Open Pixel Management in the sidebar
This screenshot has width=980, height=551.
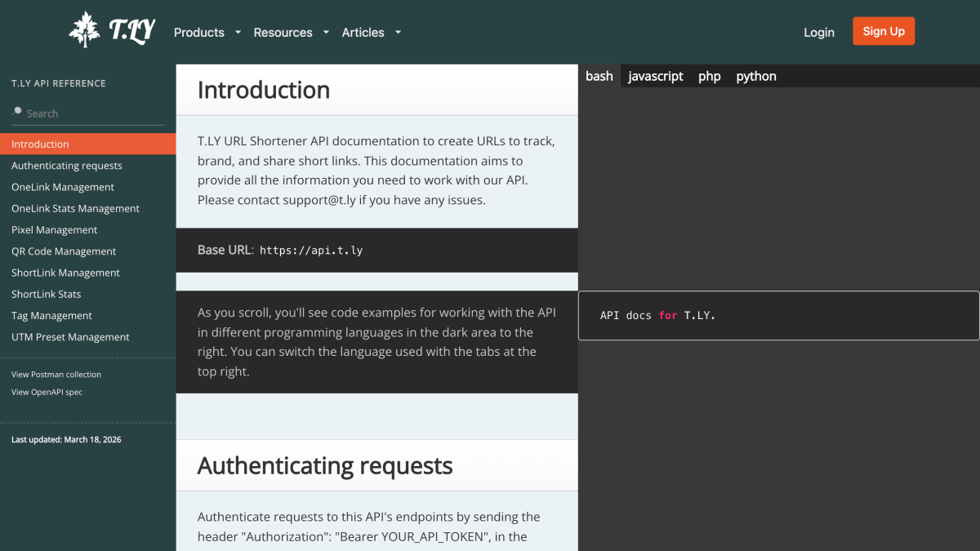click(x=87, y=230)
